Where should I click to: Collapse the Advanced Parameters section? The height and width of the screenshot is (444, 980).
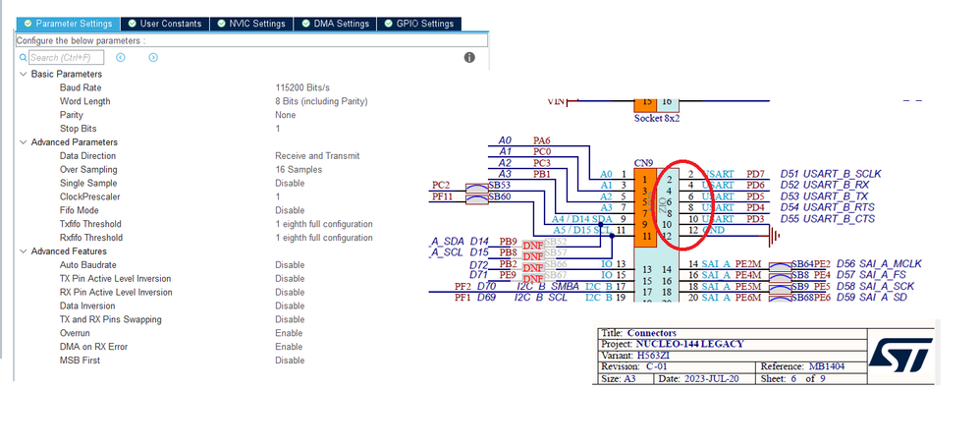(x=24, y=142)
